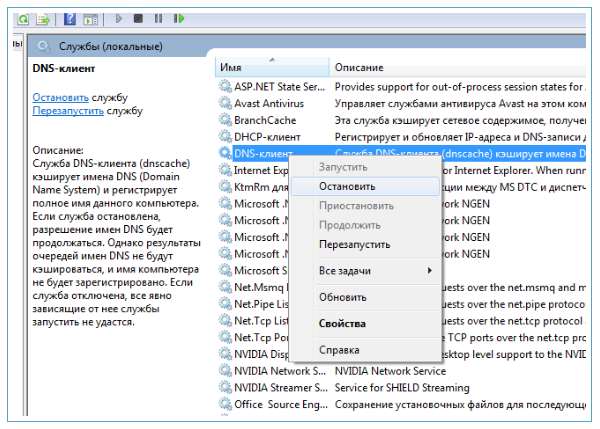This screenshot has width=600, height=429.
Task: Select the Microsoft S service row name
Action: (261, 271)
